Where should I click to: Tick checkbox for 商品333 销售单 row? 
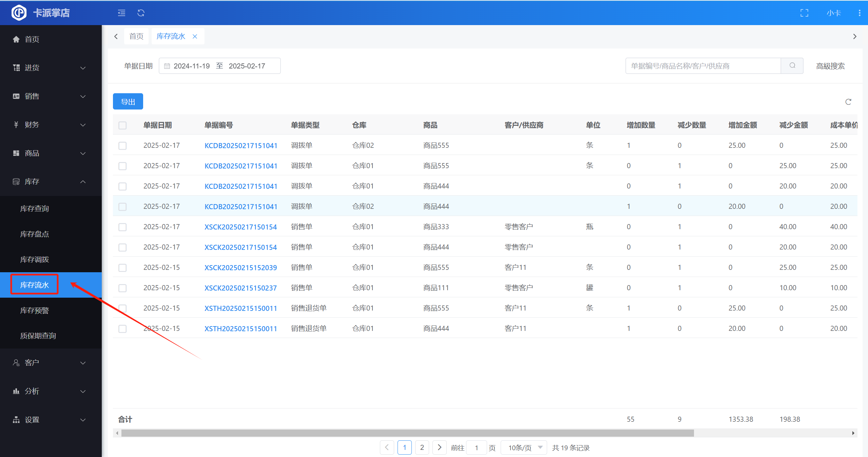122,227
